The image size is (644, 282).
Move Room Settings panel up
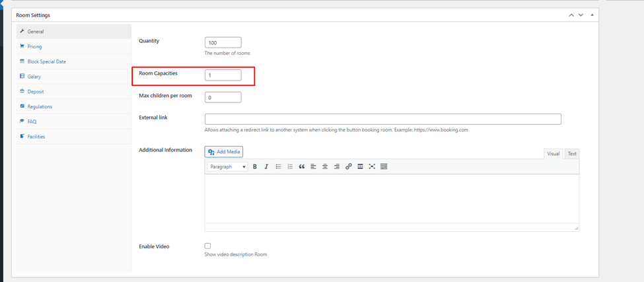point(571,15)
